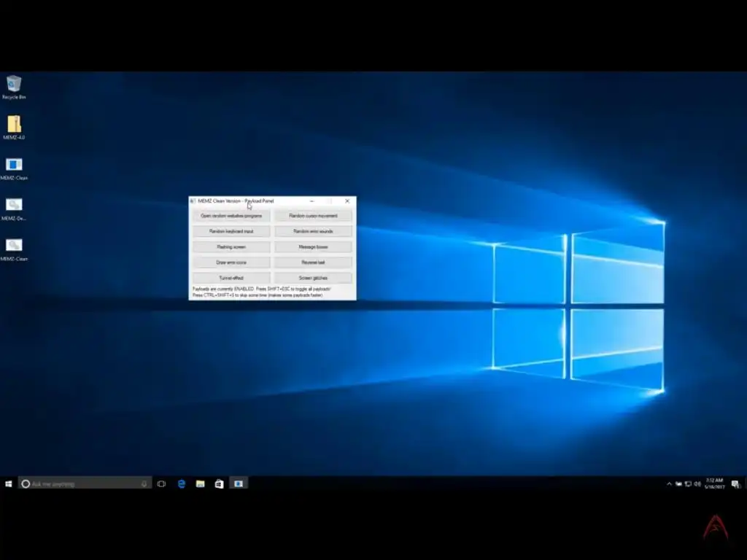Open the taskbar clock showing 7:12 AM
Image resolution: width=747 pixels, height=560 pixels.
click(715, 484)
